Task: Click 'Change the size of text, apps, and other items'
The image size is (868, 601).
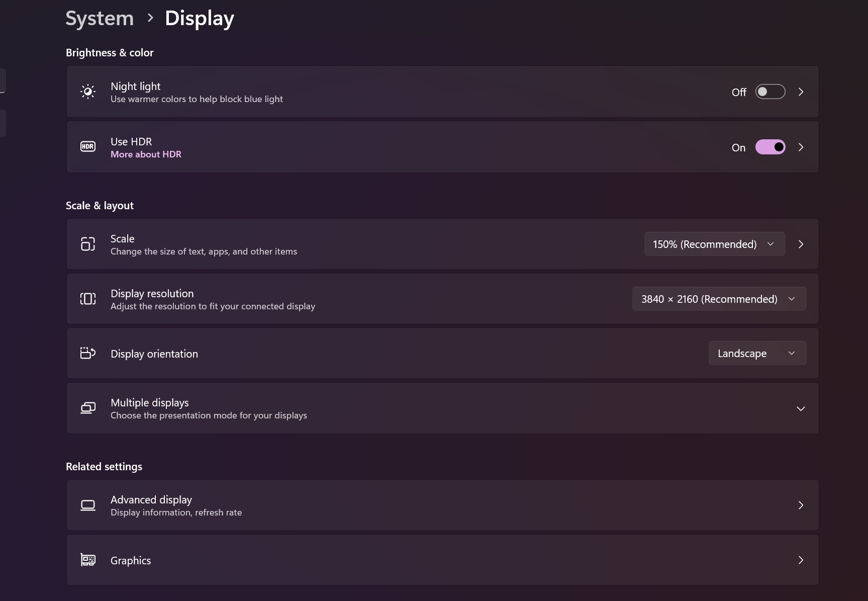Action: click(204, 251)
